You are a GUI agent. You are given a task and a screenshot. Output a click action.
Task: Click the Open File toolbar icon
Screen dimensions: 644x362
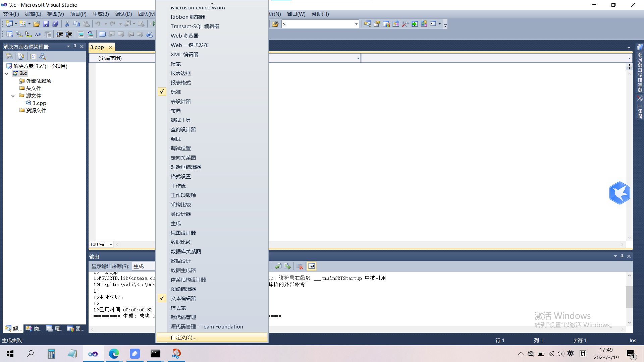point(37,24)
